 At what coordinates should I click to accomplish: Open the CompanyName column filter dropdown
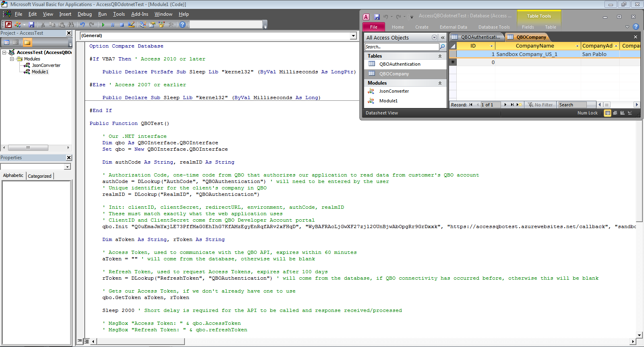(578, 46)
